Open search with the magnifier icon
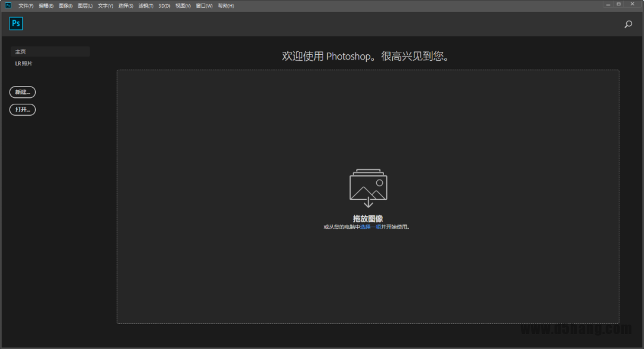The width and height of the screenshot is (644, 349). click(628, 24)
